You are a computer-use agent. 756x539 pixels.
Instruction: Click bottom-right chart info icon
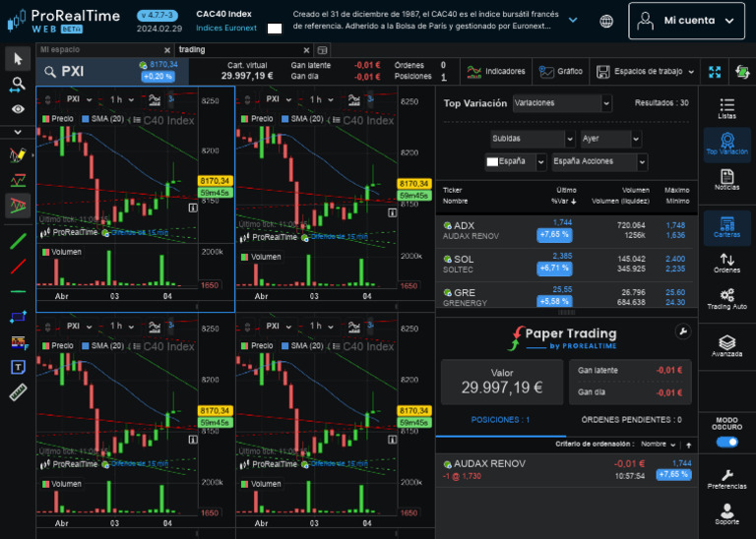[392, 440]
